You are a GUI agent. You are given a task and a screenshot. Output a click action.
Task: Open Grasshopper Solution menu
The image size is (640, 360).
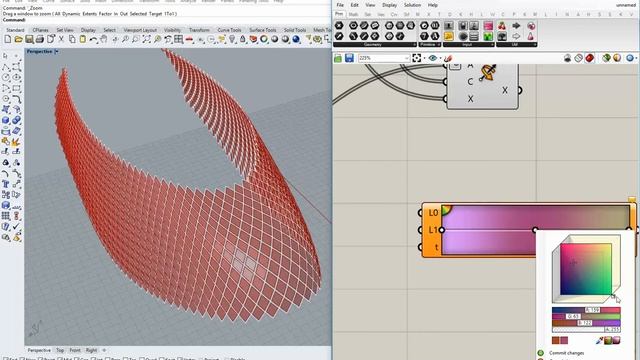tap(412, 5)
